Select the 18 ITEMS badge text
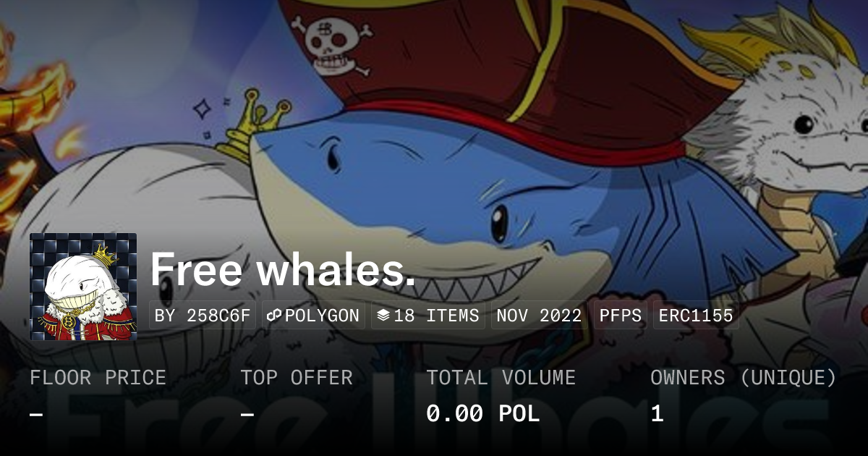 pos(436,316)
